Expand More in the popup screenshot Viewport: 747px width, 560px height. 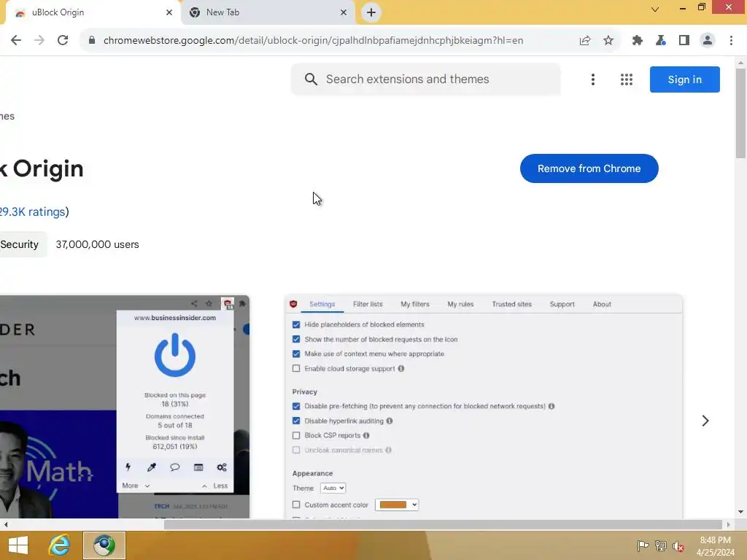click(136, 486)
